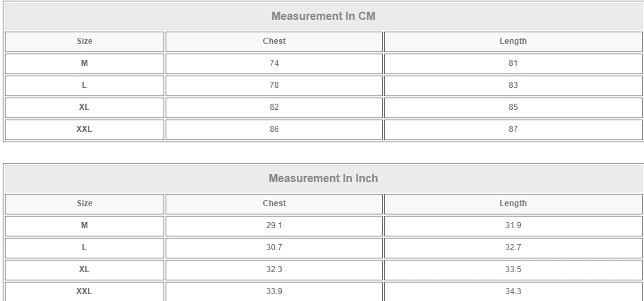The height and width of the screenshot is (301, 644).
Task: Select the Length column header in CM table
Action: tap(513, 41)
